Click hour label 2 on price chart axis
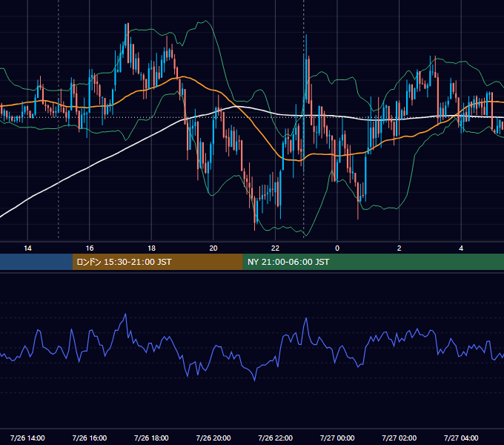 pos(399,248)
